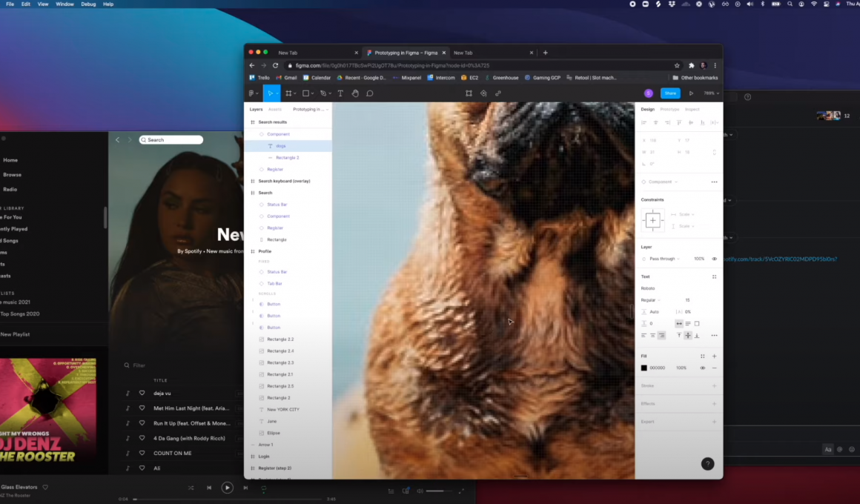
Task: Open the Regular font weight dropdown
Action: pyautogui.click(x=649, y=300)
